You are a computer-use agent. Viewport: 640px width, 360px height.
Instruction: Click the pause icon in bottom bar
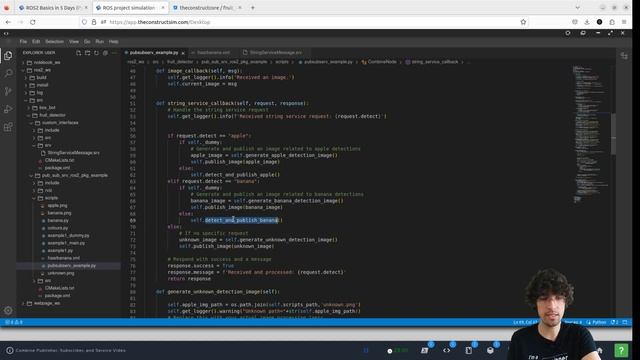pyautogui.click(x=366, y=350)
